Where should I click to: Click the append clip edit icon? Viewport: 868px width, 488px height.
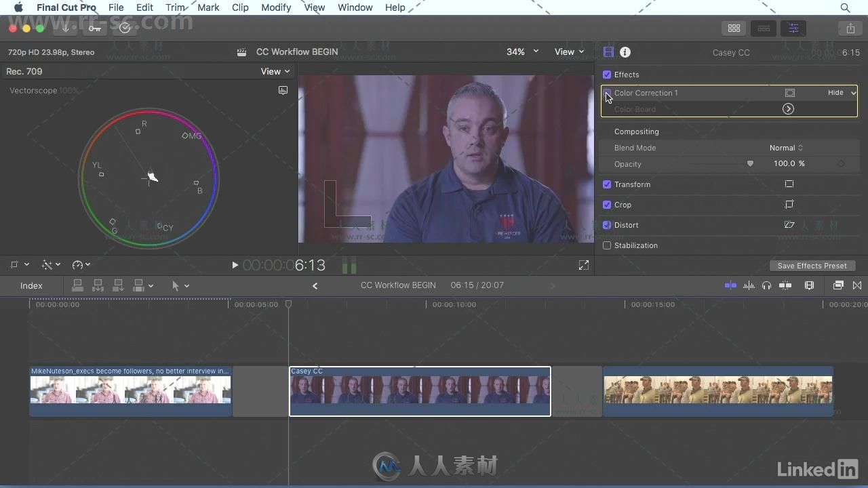point(118,286)
